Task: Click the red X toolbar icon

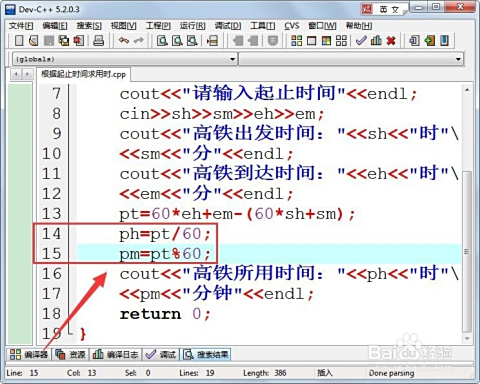Action: [391, 41]
